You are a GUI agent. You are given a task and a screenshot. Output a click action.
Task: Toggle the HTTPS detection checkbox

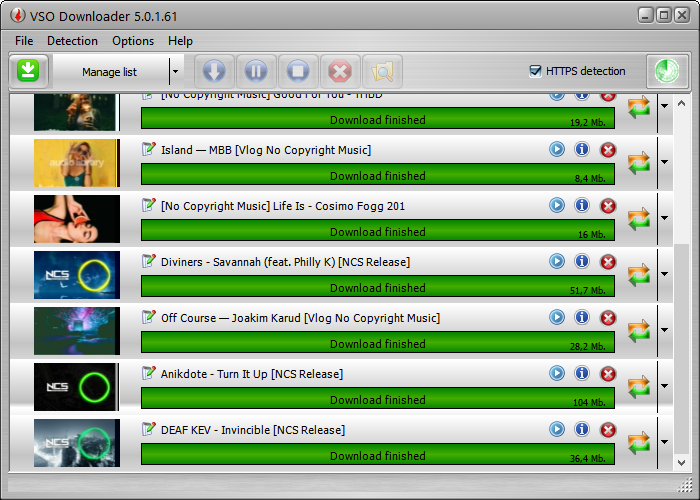[x=535, y=71]
